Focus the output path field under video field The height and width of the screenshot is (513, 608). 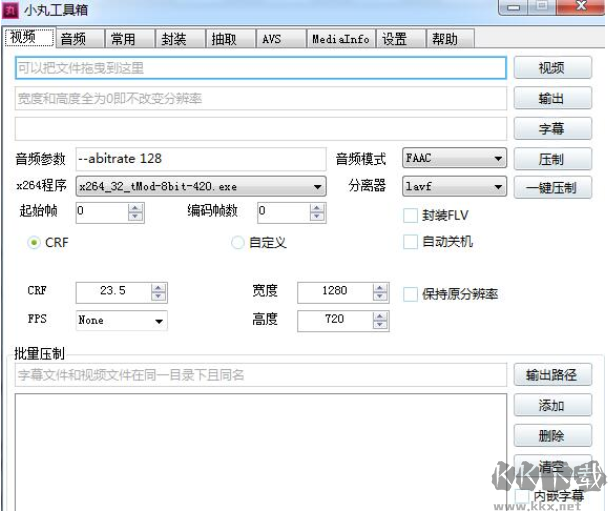point(261,98)
